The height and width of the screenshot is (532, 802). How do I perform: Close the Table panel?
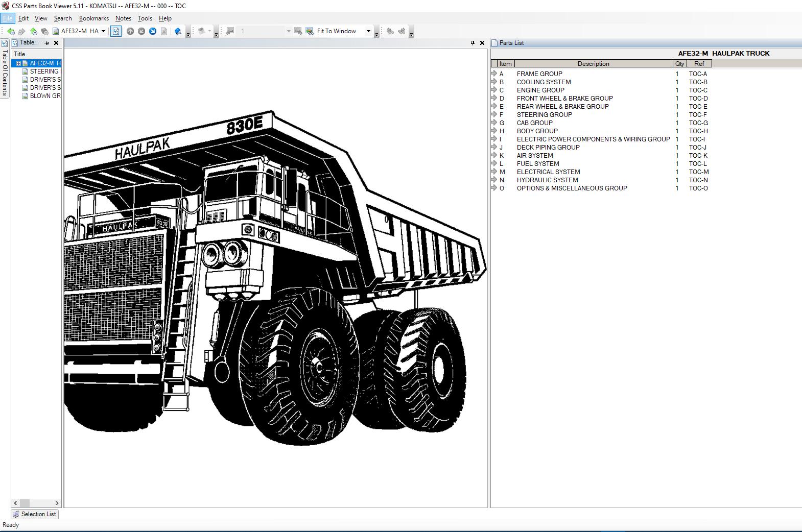point(56,43)
